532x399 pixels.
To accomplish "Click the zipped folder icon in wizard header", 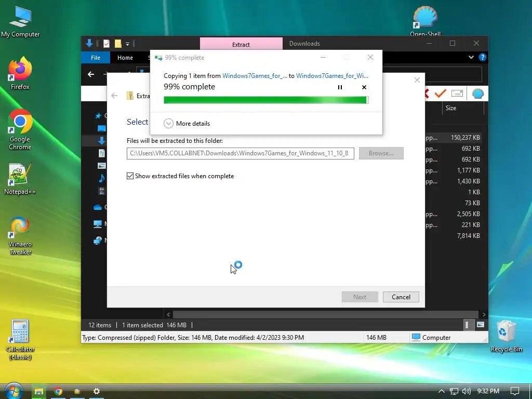I will tap(130, 96).
